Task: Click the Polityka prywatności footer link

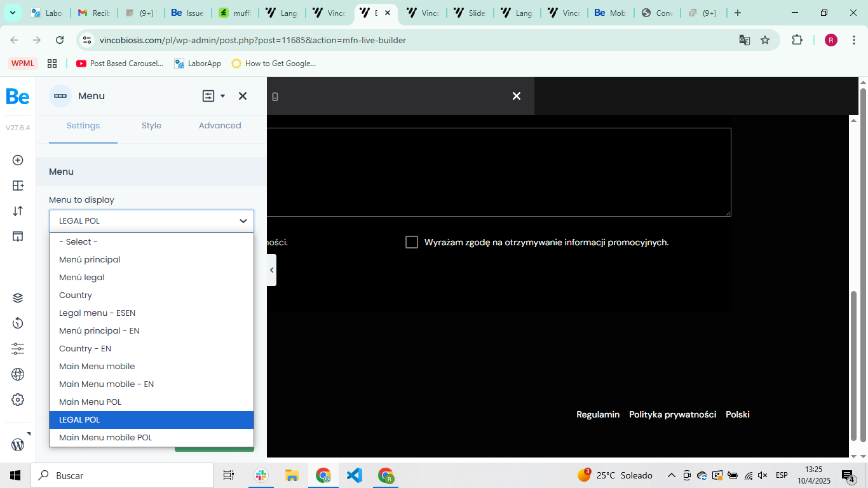Action: click(672, 414)
